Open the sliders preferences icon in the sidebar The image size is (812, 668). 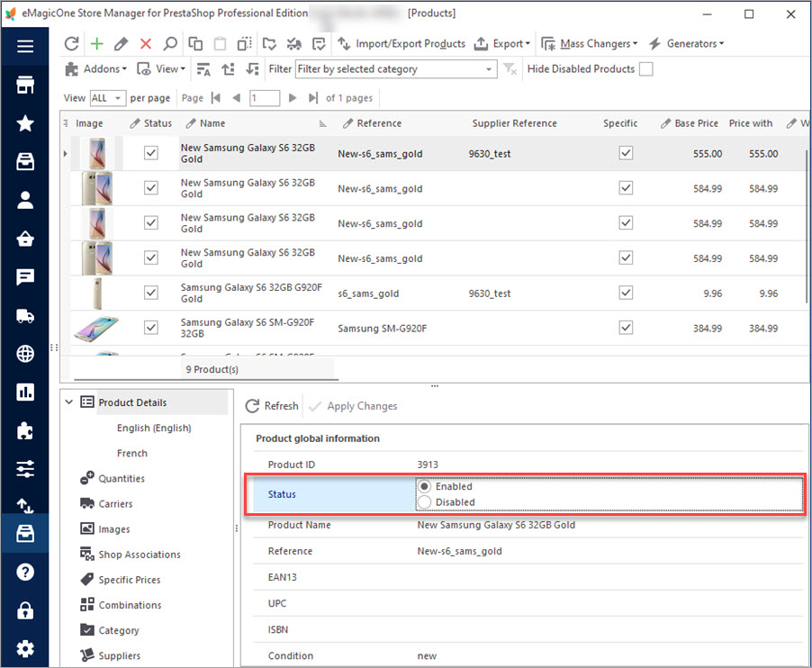coord(25,469)
